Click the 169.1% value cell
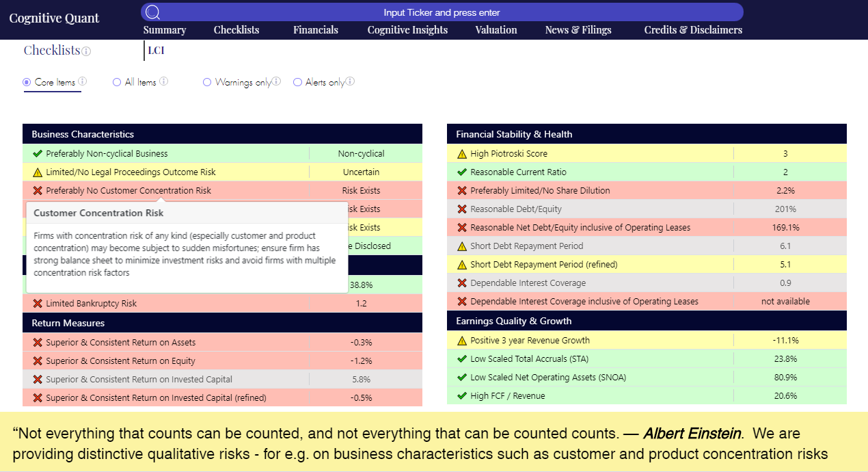 coord(785,228)
